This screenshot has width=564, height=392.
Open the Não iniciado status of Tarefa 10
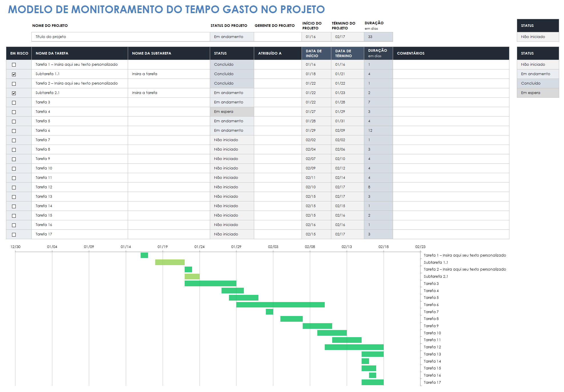pos(232,168)
